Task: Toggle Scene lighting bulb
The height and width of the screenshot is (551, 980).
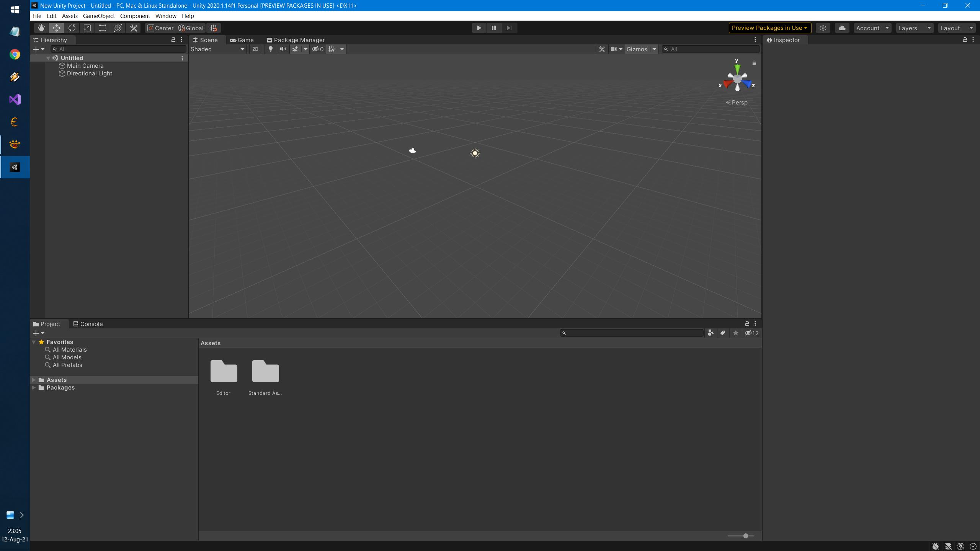Action: pyautogui.click(x=270, y=49)
